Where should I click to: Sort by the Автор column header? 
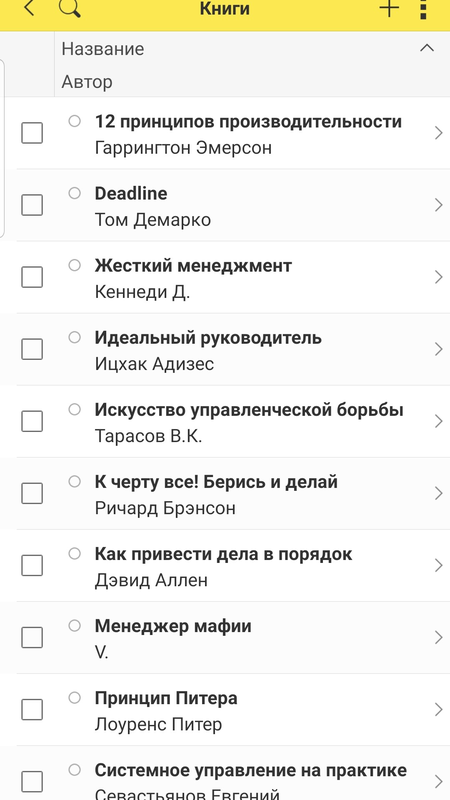[x=87, y=82]
